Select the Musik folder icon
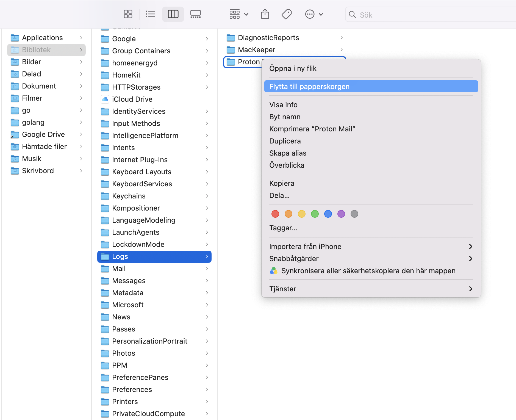 pos(15,159)
